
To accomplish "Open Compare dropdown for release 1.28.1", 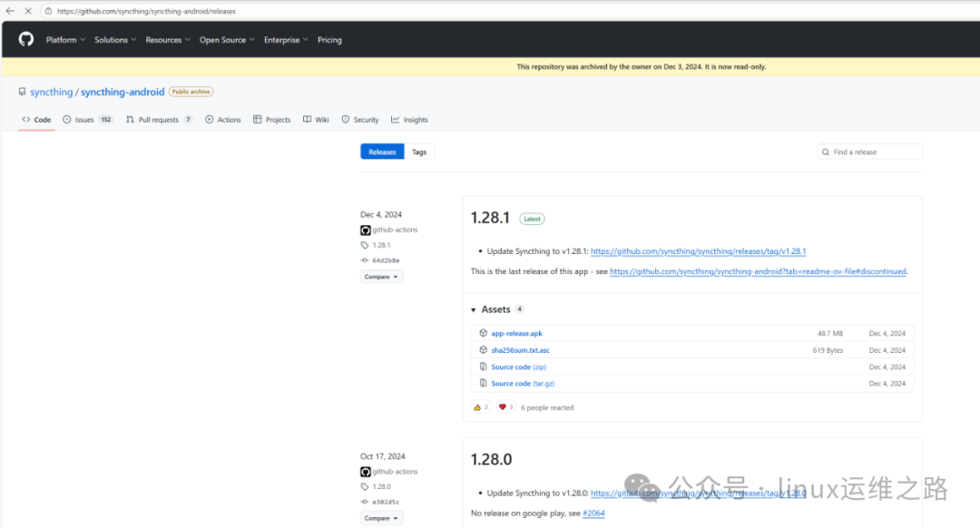I will tap(382, 276).
